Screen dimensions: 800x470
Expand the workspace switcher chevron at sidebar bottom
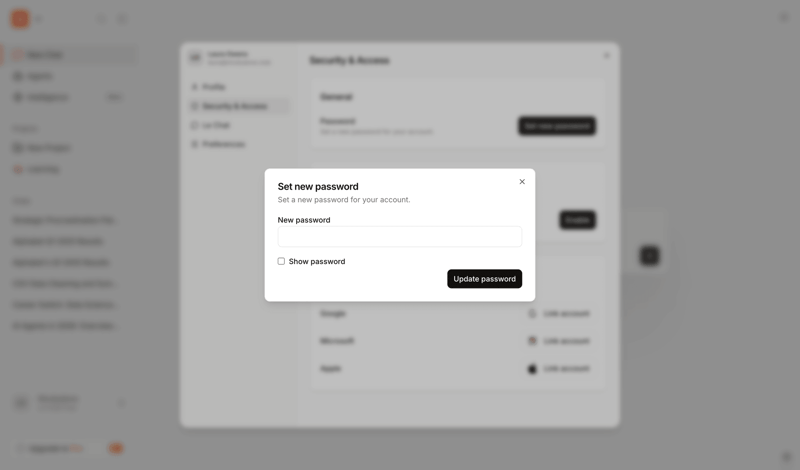click(122, 403)
